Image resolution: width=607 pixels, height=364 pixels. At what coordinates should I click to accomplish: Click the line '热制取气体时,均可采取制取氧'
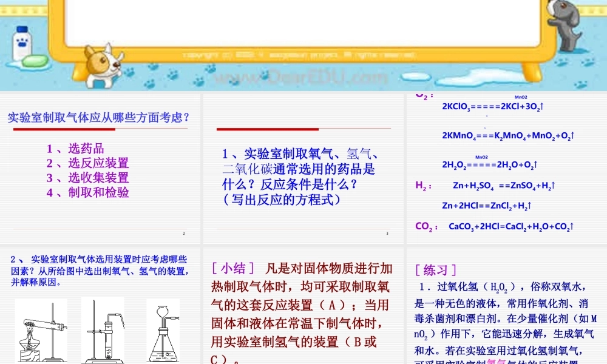tap(300, 286)
